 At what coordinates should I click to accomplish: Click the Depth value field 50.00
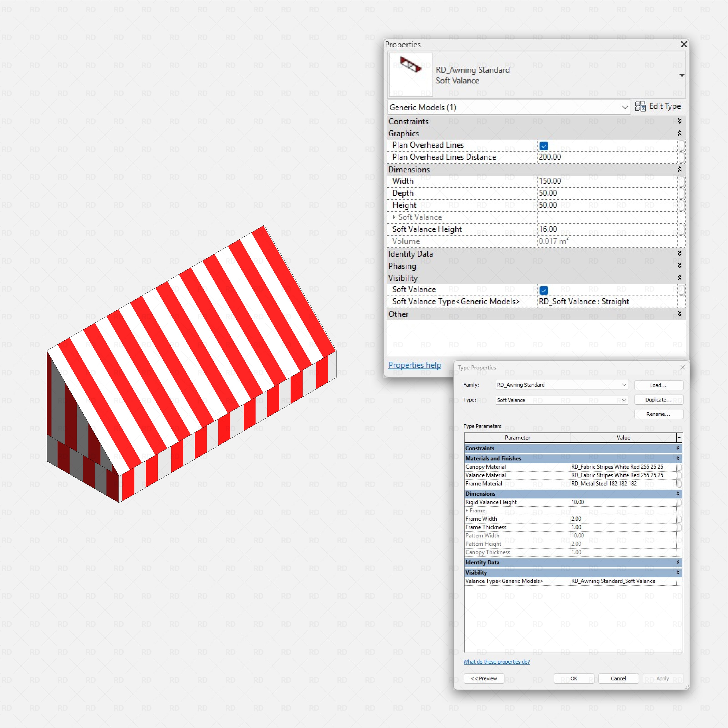(607, 193)
